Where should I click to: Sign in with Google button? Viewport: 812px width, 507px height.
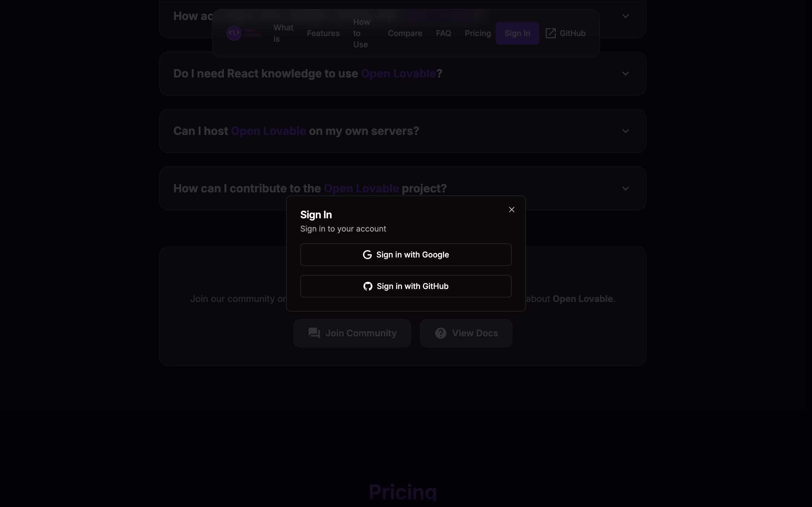406,255
